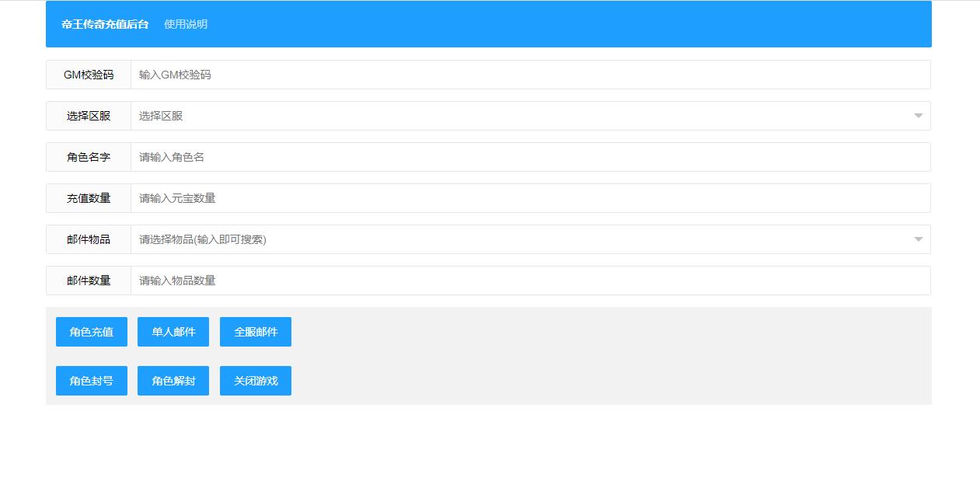
Task: Click the 选择区服 label box
Action: [x=89, y=116]
